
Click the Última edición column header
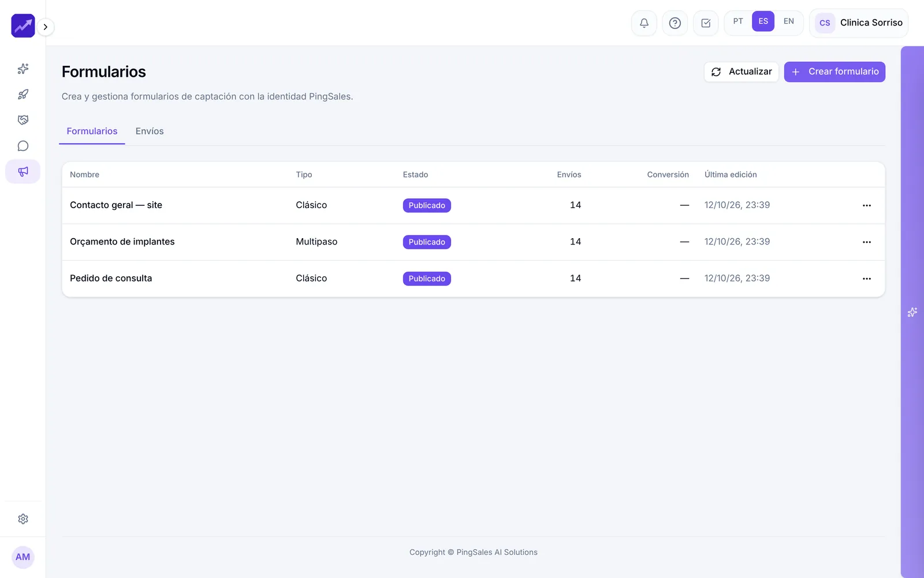(x=731, y=175)
